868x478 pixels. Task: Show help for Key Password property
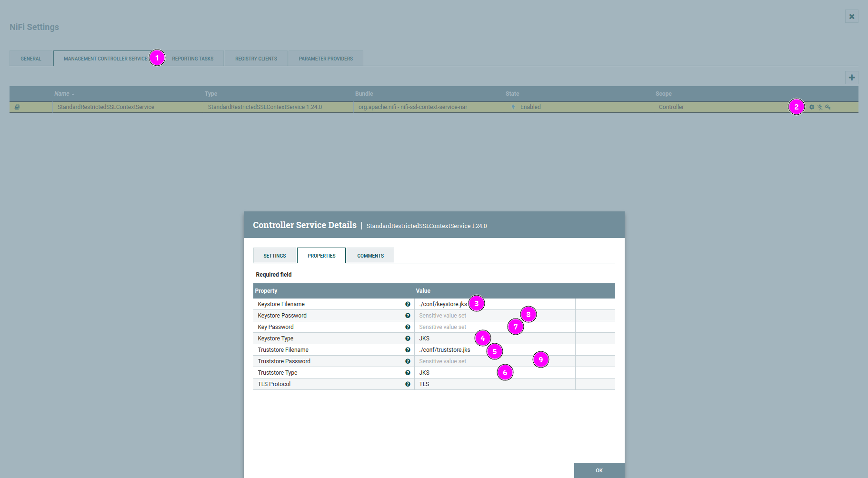408,327
